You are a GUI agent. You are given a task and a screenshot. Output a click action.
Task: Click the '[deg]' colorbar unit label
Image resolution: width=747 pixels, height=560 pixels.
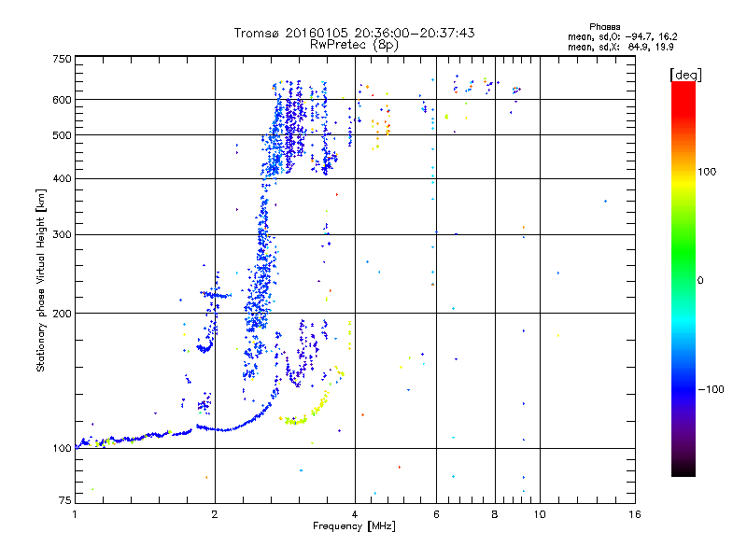685,75
